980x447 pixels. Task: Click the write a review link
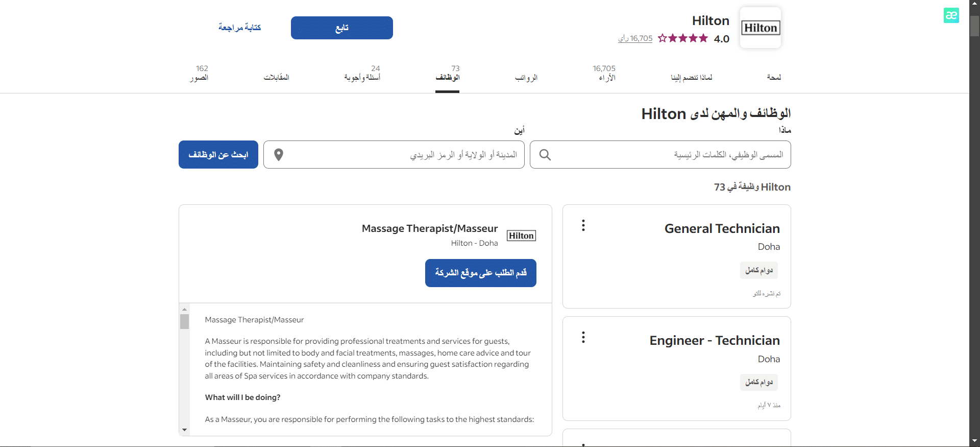[239, 27]
